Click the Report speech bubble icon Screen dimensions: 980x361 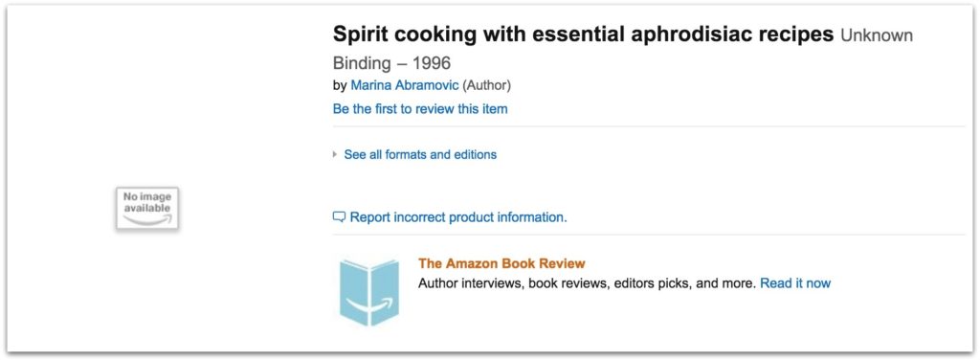click(339, 217)
